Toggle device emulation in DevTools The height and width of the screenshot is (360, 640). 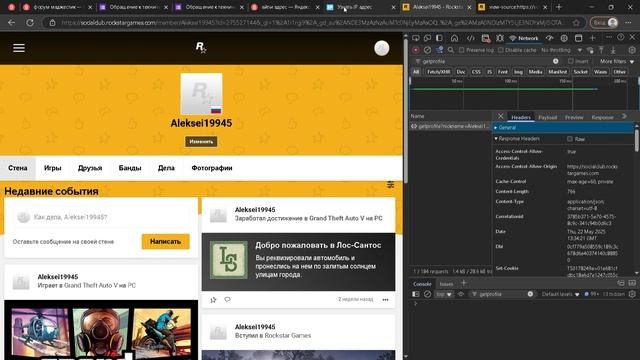coord(427,38)
